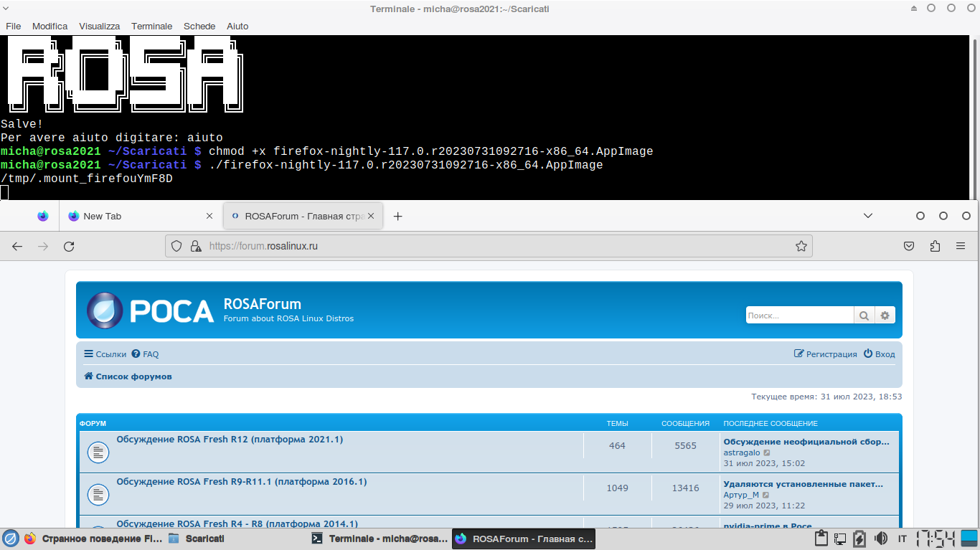Open tracking protection shield in address bar

pyautogui.click(x=177, y=246)
